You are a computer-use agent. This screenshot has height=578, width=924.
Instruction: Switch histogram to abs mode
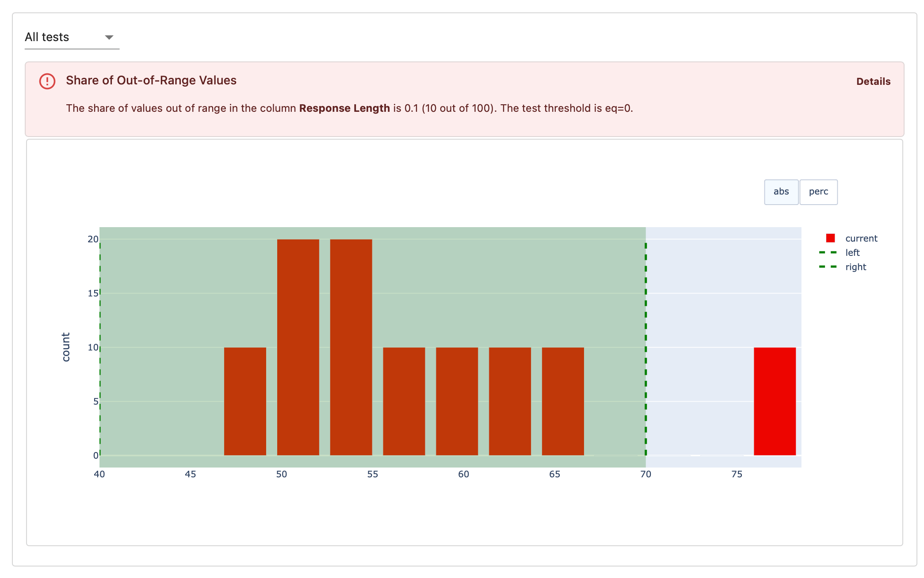pos(781,192)
